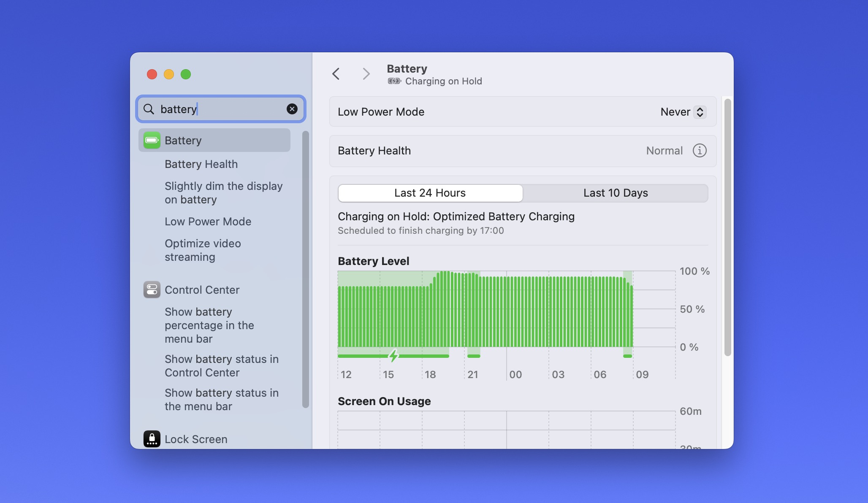The height and width of the screenshot is (503, 868).
Task: Select the Battery Health search result
Action: [201, 164]
